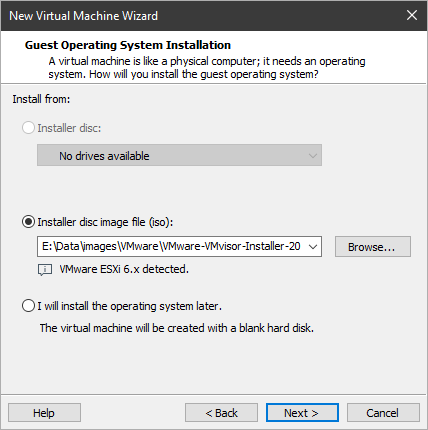Choose the install operating system later radio option
428x430 pixels.
pyautogui.click(x=28, y=306)
